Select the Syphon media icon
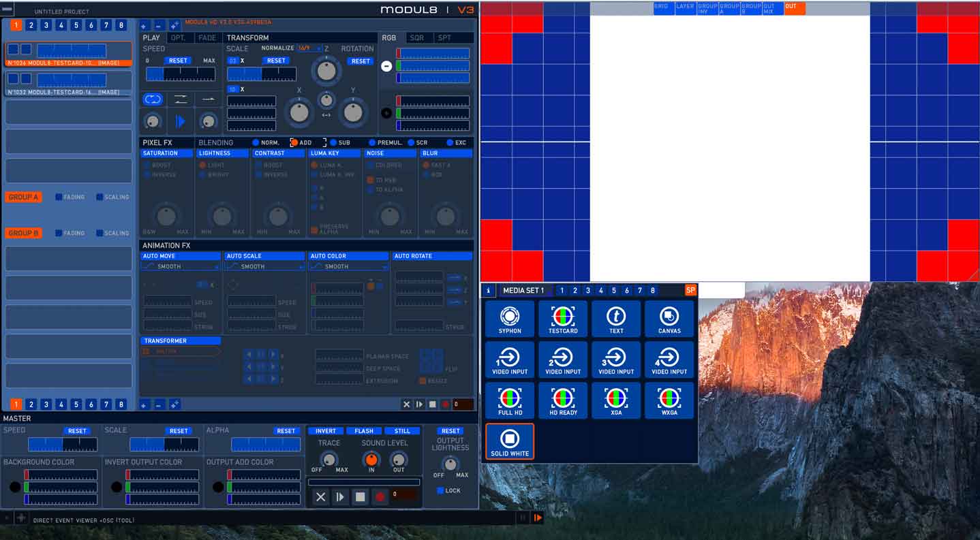980x540 pixels. coord(509,319)
